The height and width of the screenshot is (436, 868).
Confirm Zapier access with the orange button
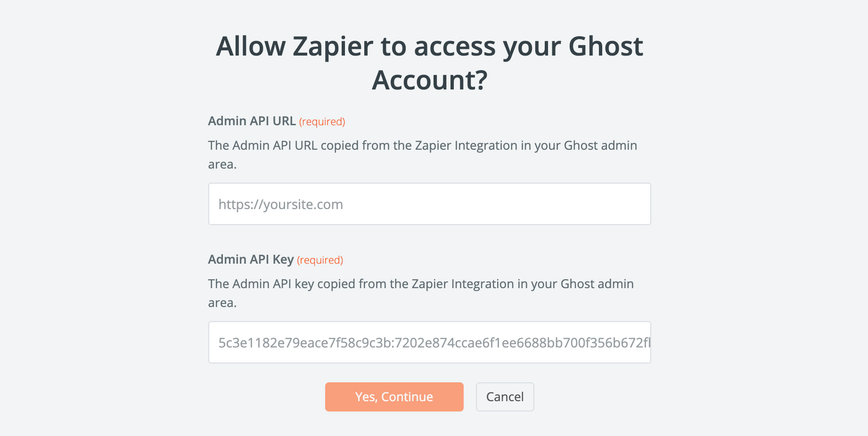394,397
